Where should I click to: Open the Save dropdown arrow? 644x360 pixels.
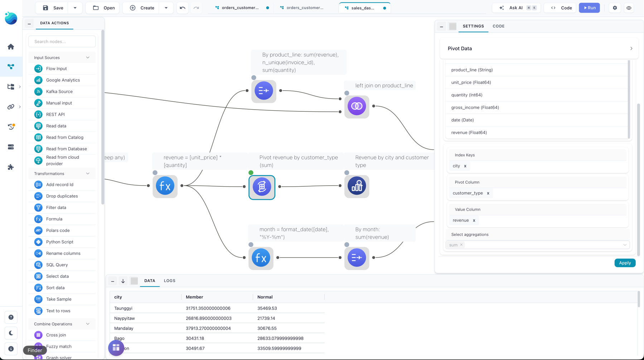[x=75, y=8]
